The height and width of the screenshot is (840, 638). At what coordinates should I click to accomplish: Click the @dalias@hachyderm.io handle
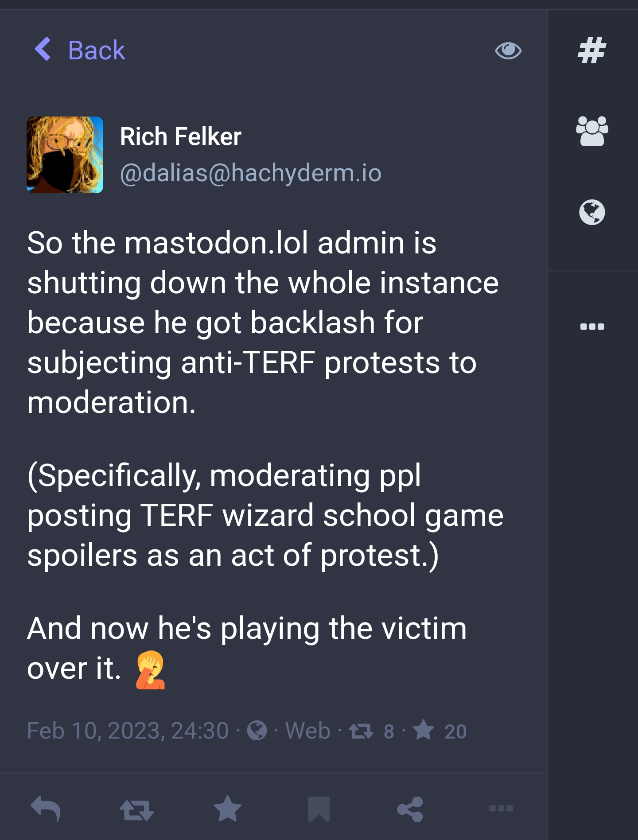pyautogui.click(x=251, y=173)
